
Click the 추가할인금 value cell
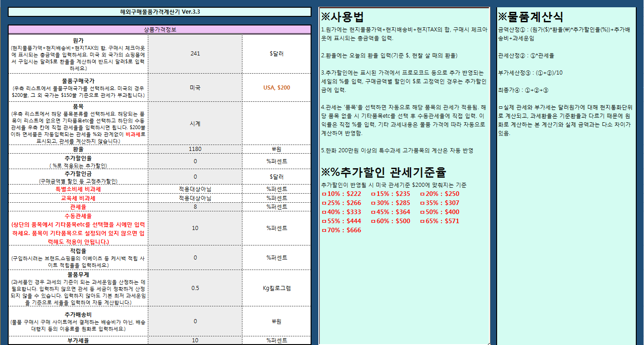(195, 176)
